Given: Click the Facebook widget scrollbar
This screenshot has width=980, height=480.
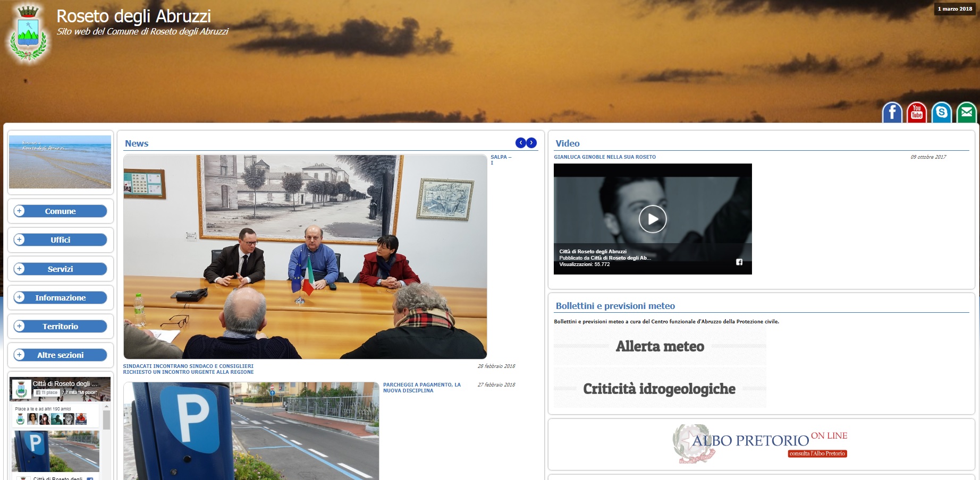Looking at the screenshot, I should 106,420.
